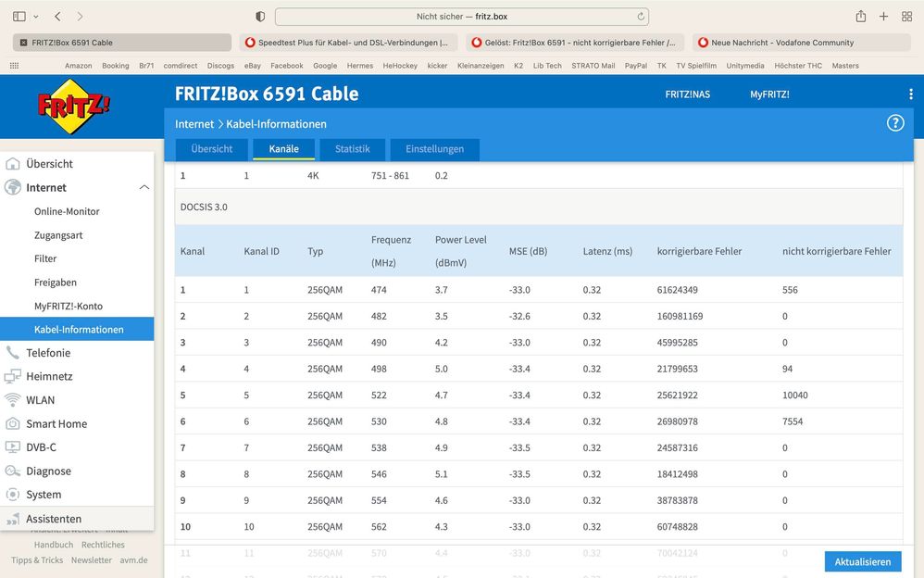
Task: Switch to Neue Nachricht Vodafone Community tab
Action: [802, 43]
